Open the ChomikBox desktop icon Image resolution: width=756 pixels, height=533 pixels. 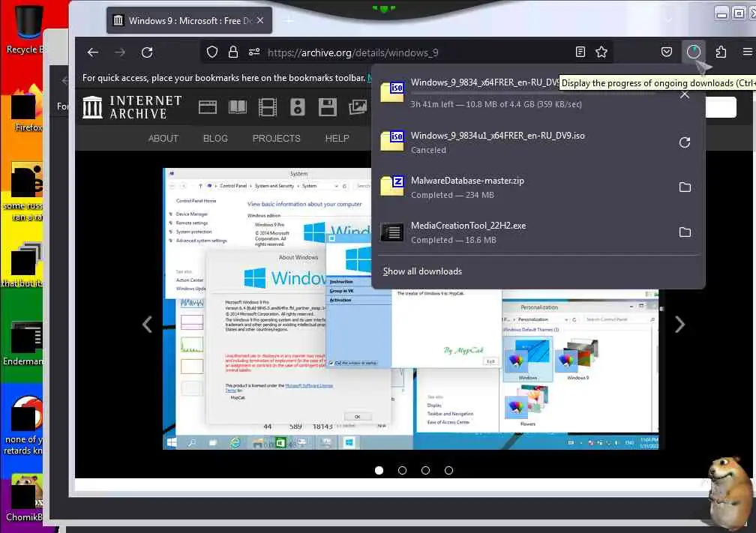(25, 499)
